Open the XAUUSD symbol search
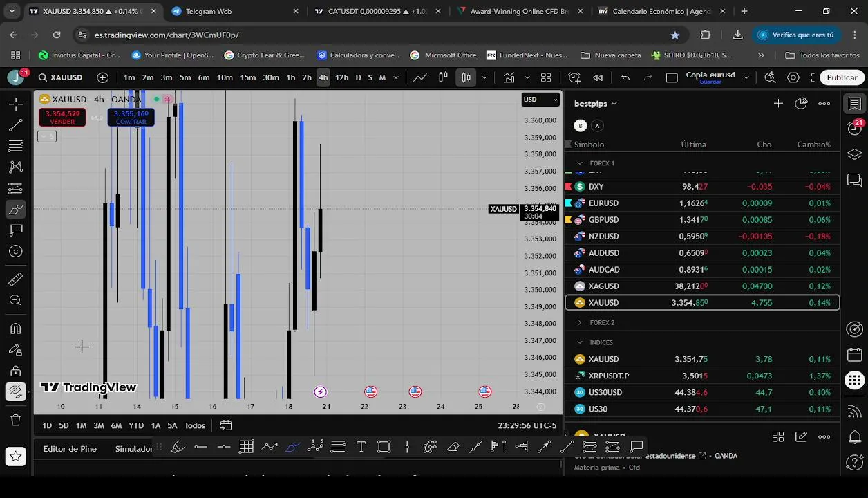Screen dimensions: 868x498 [x=60, y=77]
